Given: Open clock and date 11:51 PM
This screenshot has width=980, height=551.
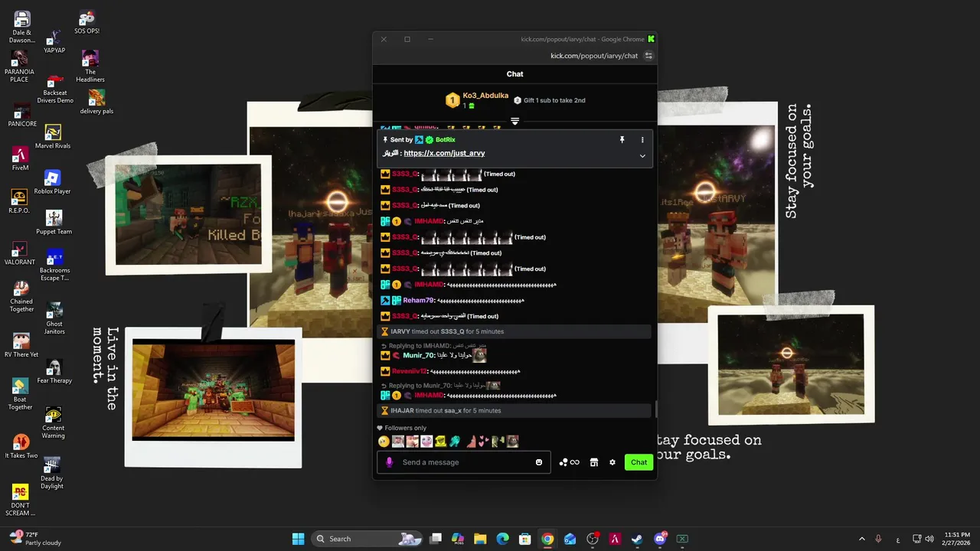Looking at the screenshot, I should click(x=957, y=539).
